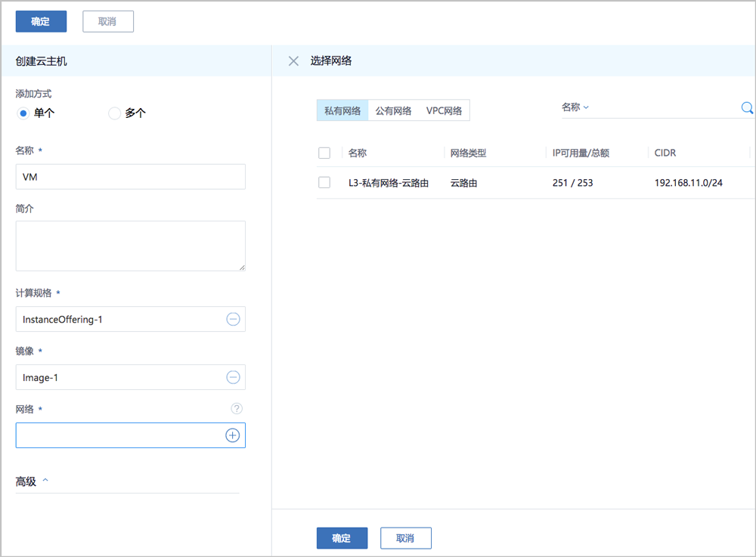756x557 pixels.
Task: Cancel network selection with bottom 取消 button
Action: coord(406,538)
